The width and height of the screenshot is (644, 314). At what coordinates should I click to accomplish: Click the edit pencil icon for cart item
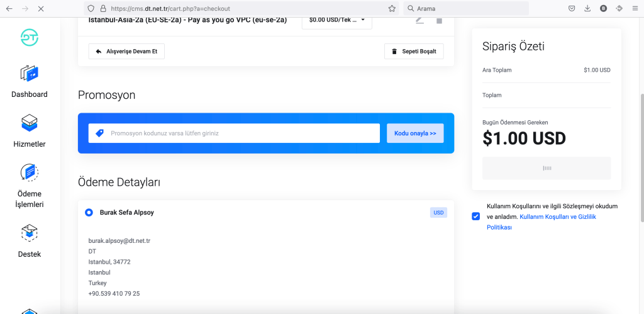pyautogui.click(x=419, y=20)
